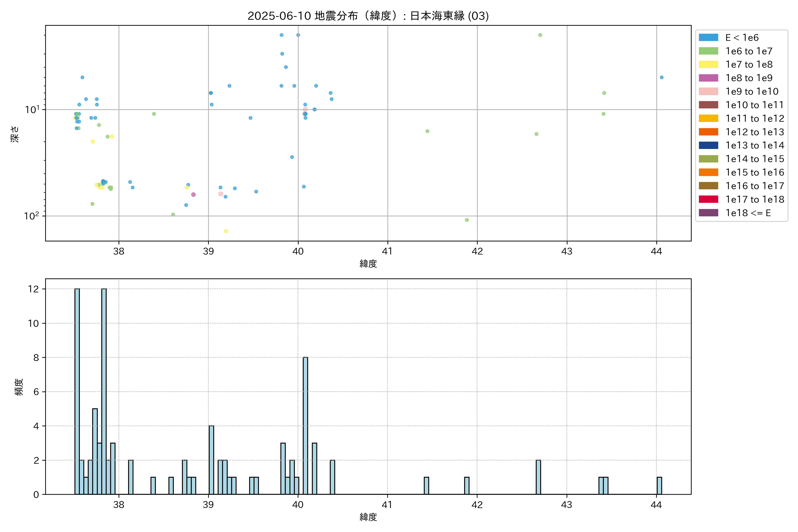The image size is (798, 532).
Task: Click the navy 1e13 to 1e14 legend swatch
Action: click(708, 145)
